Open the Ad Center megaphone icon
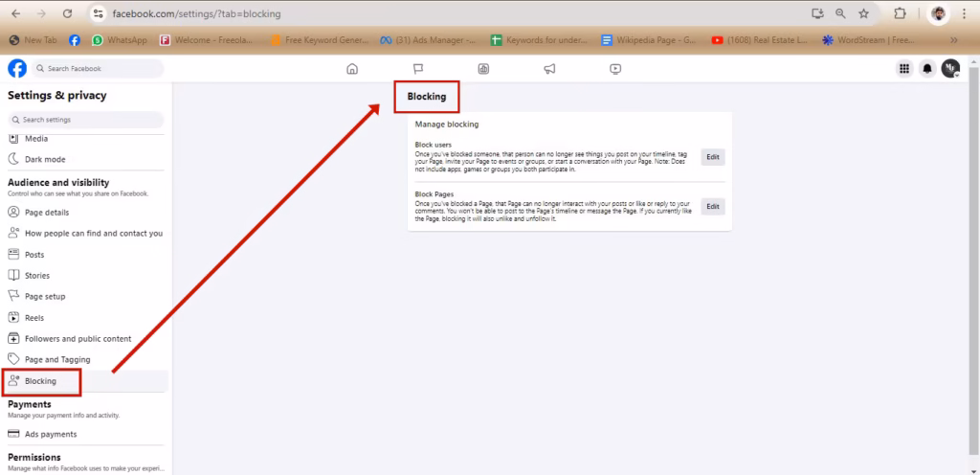The image size is (980, 475). [x=549, y=69]
